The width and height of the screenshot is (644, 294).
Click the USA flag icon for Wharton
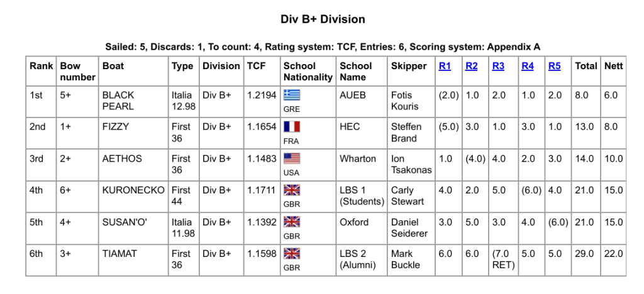(292, 158)
